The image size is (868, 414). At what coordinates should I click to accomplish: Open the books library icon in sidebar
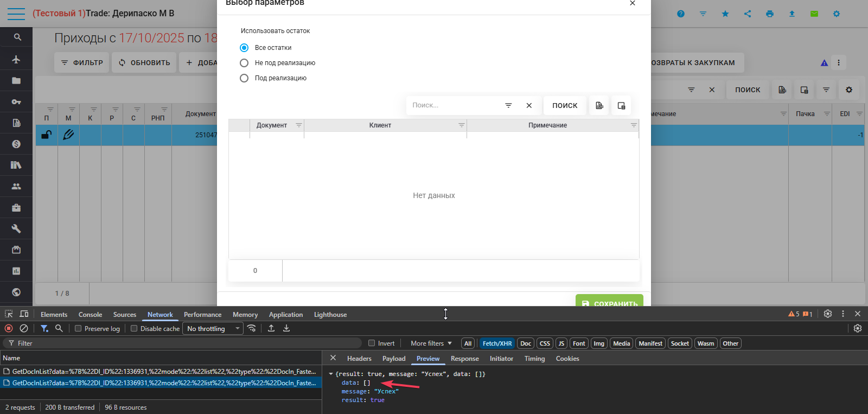click(16, 165)
